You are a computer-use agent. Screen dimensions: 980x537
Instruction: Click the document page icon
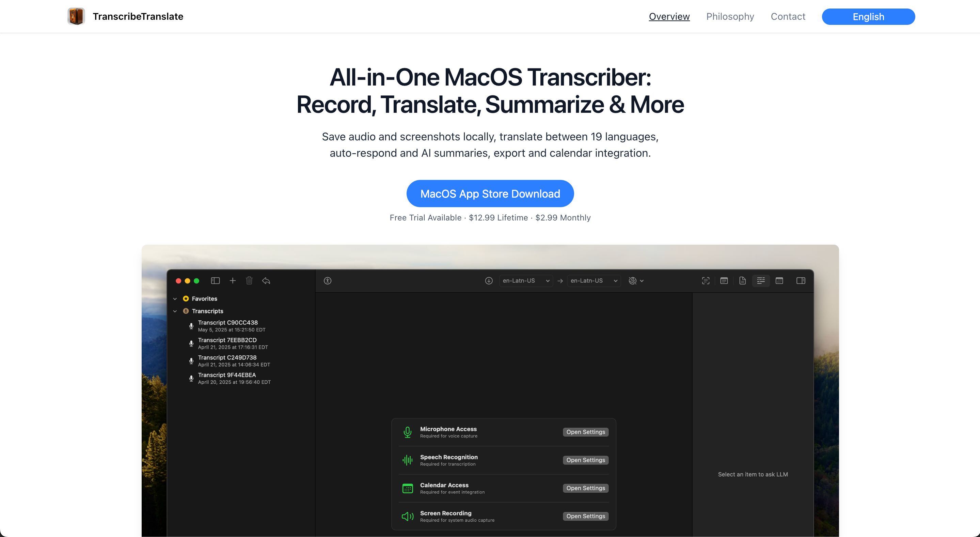[742, 280]
